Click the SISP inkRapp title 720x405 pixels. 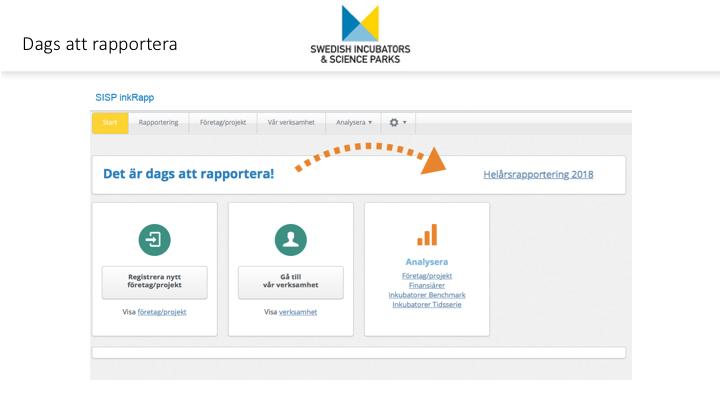point(124,97)
